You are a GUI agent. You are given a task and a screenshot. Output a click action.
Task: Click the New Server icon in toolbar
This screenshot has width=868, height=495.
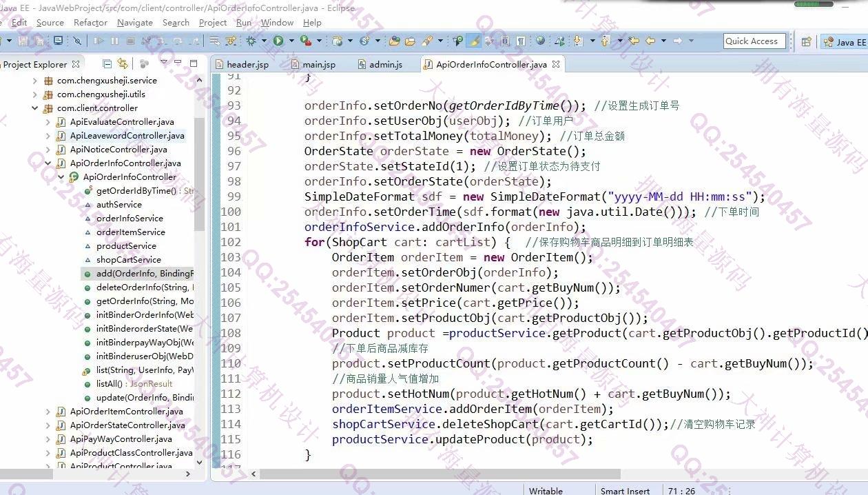point(338,41)
